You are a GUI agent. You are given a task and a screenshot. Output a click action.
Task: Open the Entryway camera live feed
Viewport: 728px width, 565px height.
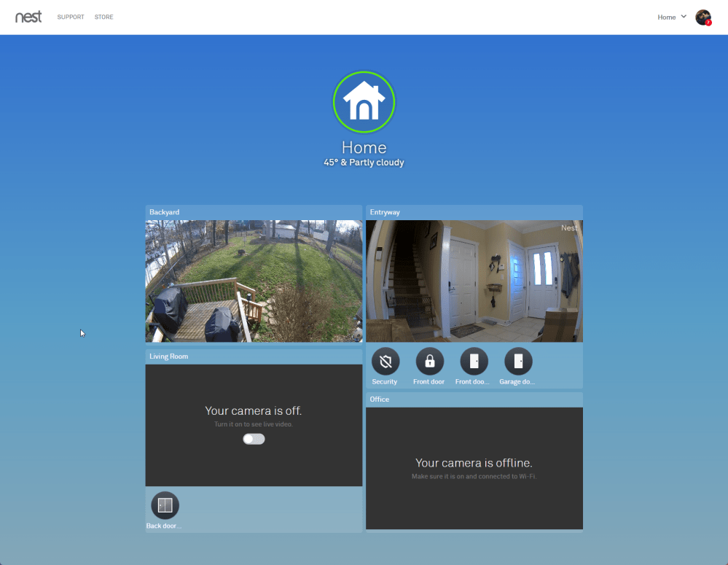474,281
